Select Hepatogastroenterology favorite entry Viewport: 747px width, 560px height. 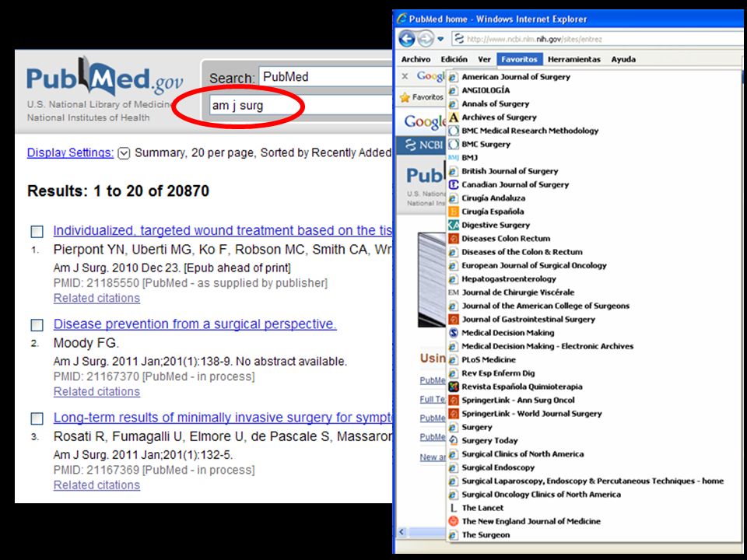click(x=509, y=279)
